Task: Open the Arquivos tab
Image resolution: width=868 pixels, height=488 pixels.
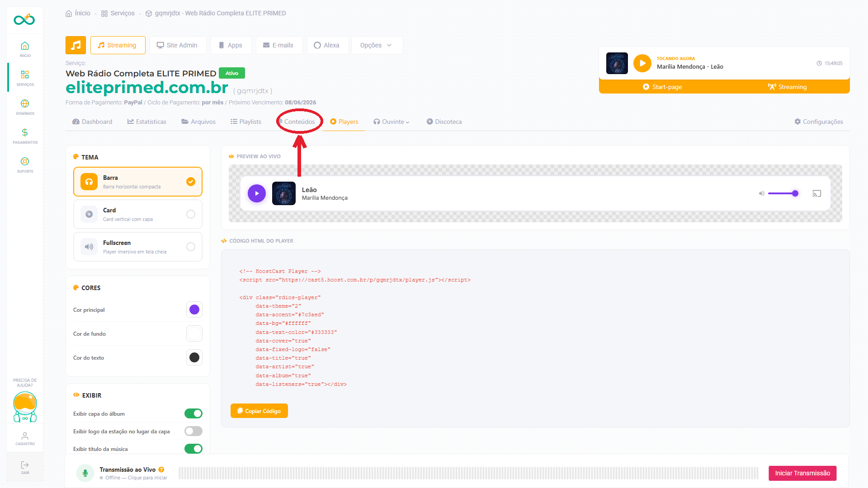Action: coord(198,122)
